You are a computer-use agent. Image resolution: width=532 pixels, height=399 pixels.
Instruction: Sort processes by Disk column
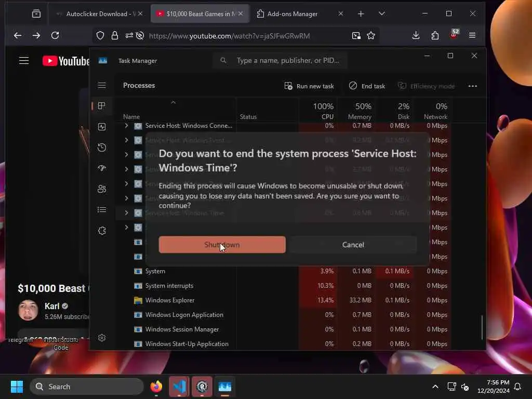394,111
